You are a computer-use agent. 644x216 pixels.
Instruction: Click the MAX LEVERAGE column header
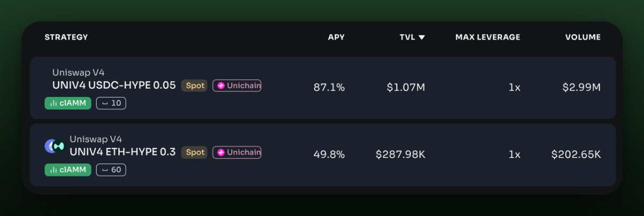click(488, 38)
